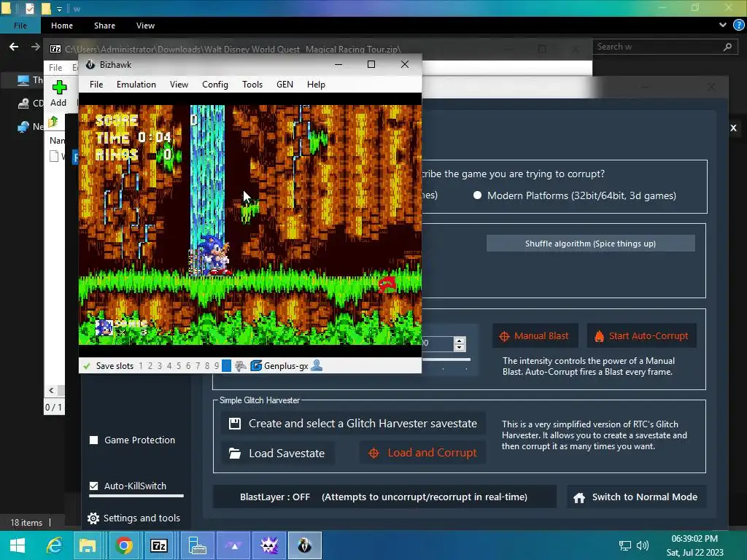Open the Bizhawk File menu
This screenshot has height=560, width=747.
point(96,85)
